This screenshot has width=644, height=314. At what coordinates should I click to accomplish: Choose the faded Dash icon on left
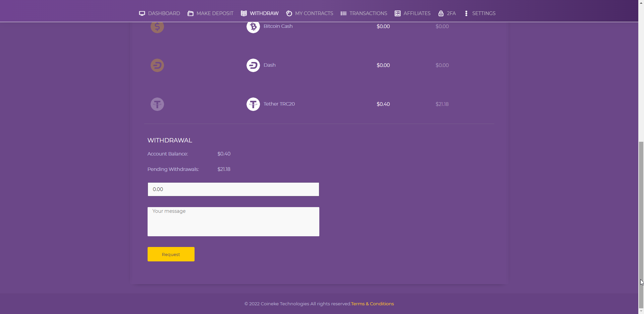[x=157, y=65]
